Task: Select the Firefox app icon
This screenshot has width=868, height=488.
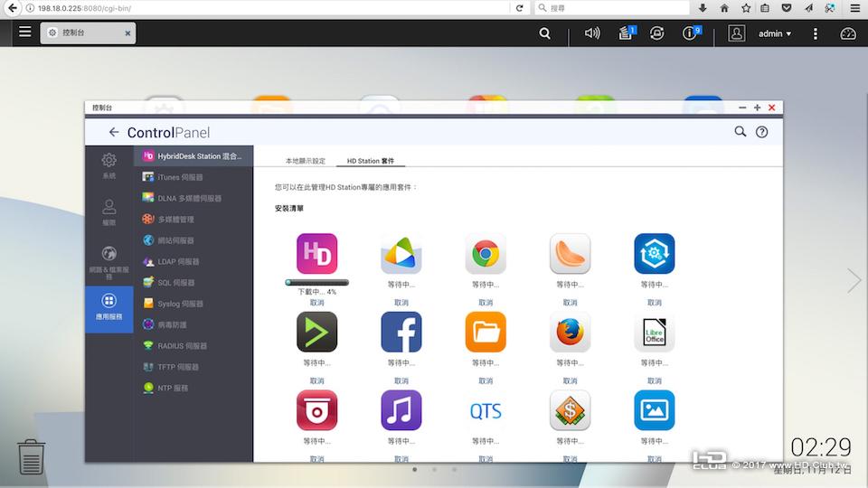Action: 571,332
